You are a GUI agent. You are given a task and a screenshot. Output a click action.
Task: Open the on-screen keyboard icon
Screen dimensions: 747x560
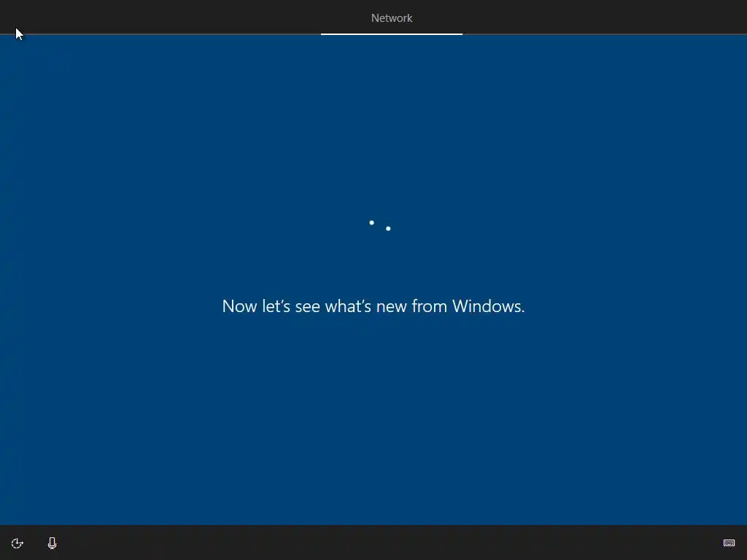[x=729, y=542]
